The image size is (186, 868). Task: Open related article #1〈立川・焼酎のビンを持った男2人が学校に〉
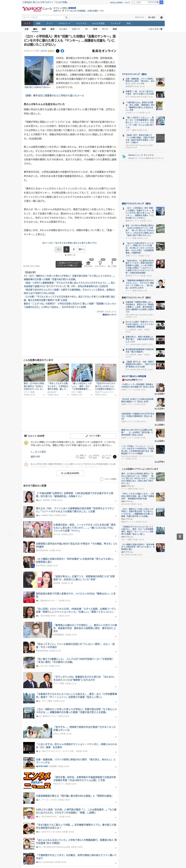click(70, 277)
